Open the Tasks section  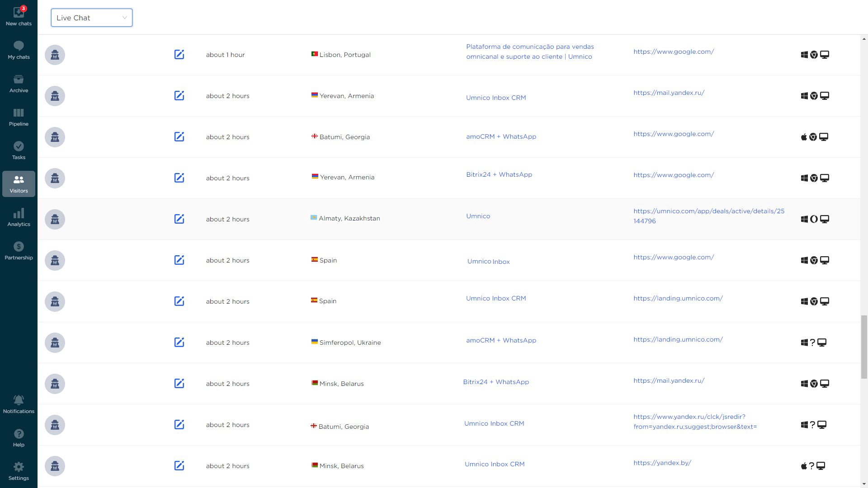[19, 150]
